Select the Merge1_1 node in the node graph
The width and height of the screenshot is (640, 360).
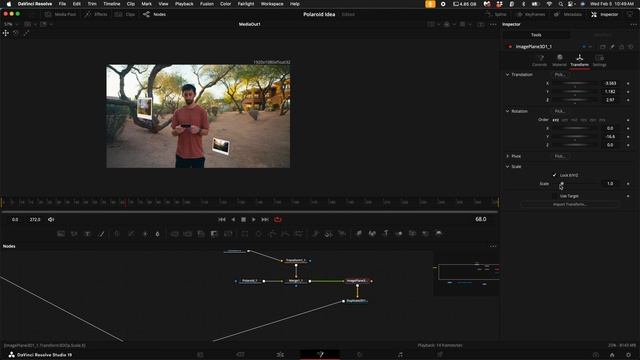296,281
